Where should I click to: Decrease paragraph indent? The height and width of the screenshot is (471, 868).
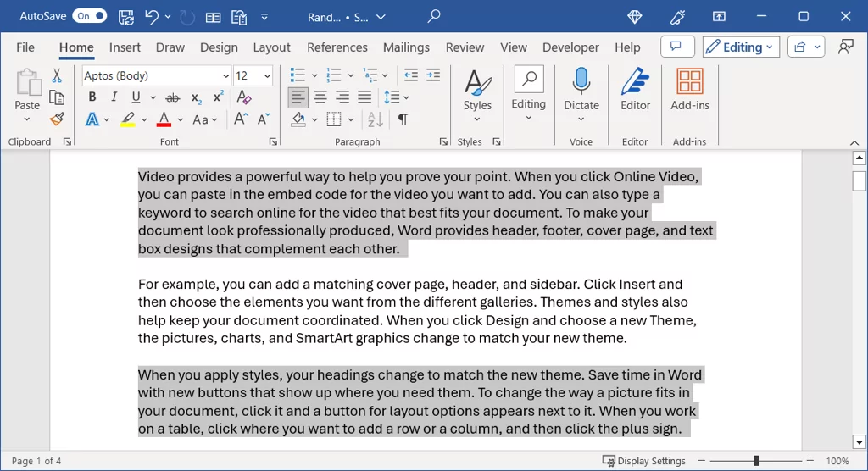click(x=411, y=75)
